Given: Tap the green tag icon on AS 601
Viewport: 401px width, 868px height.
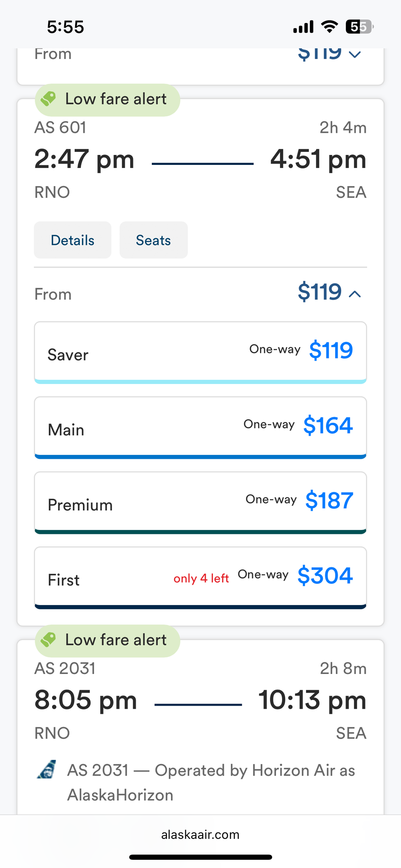Looking at the screenshot, I should point(48,99).
